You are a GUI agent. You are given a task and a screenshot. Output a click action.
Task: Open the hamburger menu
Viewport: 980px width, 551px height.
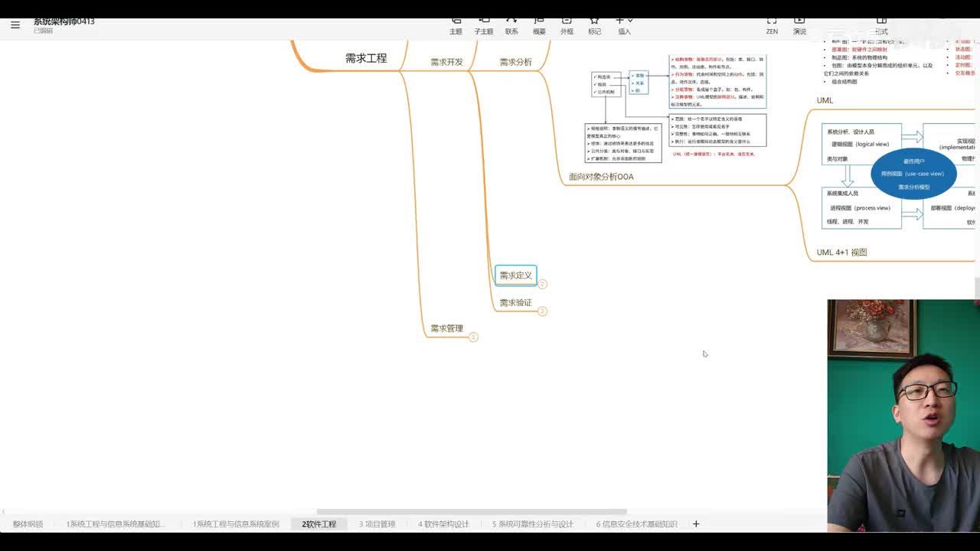pos(15,24)
